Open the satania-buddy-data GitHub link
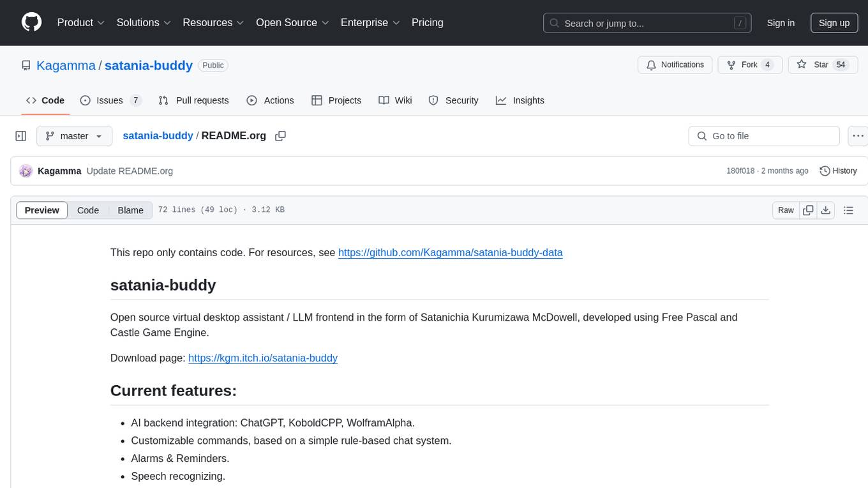Viewport: 868px width, 488px height. coord(451,252)
